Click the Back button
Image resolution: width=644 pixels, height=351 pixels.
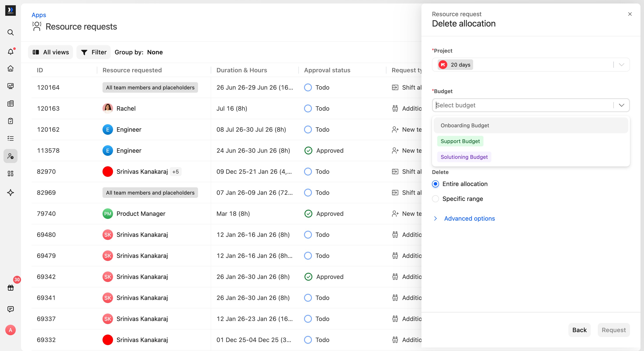[x=579, y=330]
